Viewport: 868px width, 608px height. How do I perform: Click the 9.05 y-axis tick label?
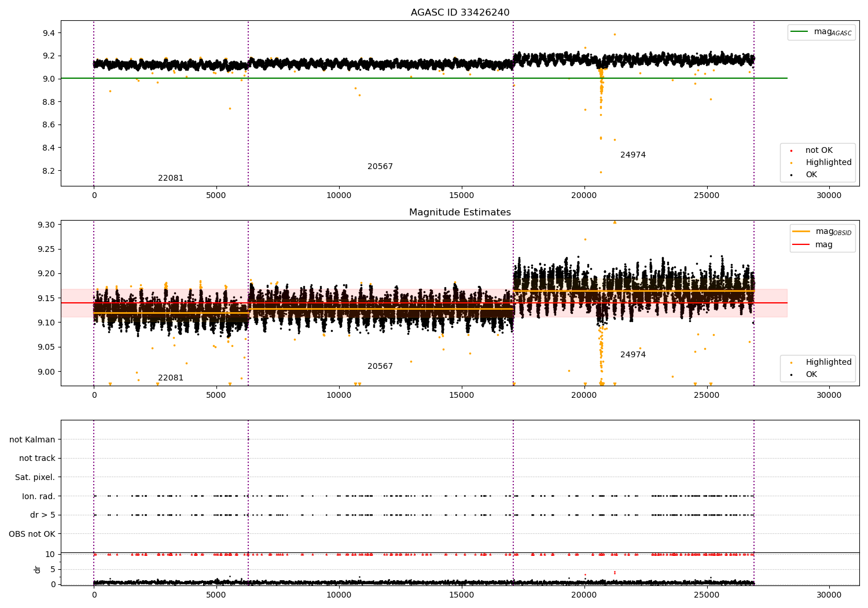coord(46,347)
